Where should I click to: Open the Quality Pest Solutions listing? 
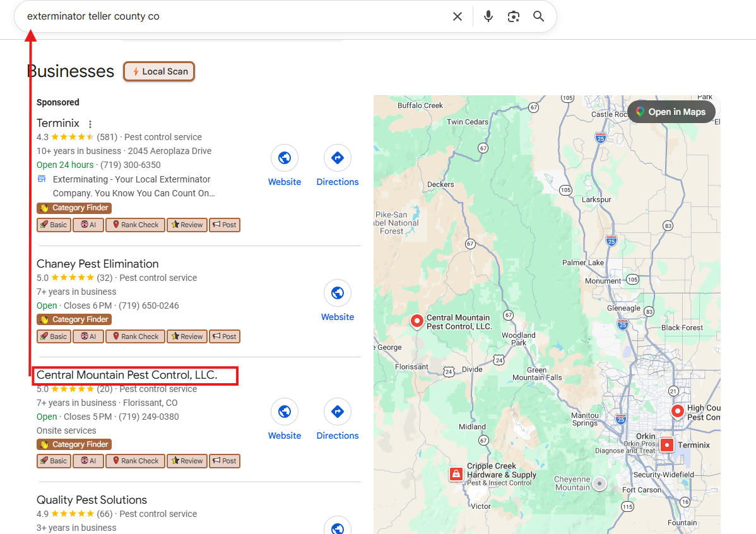92,500
